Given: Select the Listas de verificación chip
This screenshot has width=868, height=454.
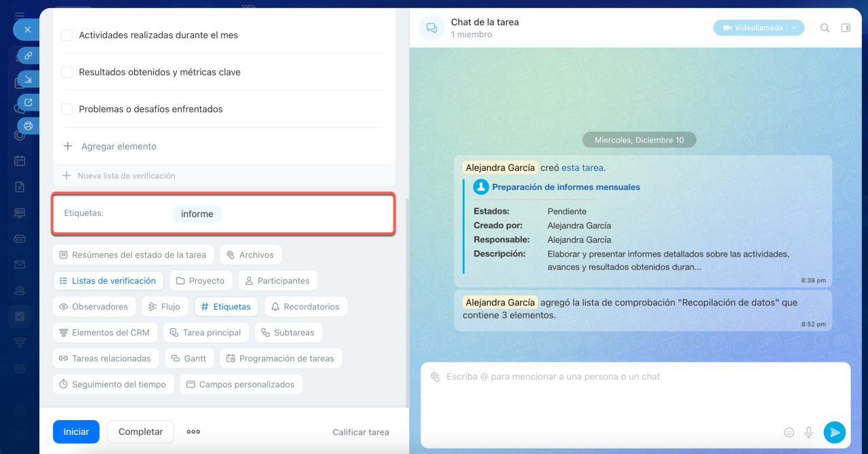Looking at the screenshot, I should pyautogui.click(x=108, y=281).
